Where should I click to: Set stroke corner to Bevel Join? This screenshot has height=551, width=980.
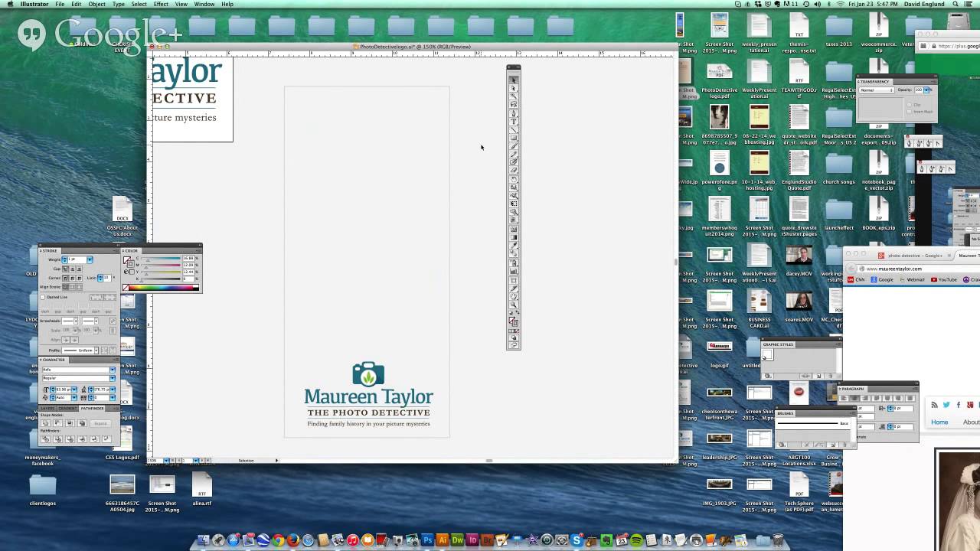pos(77,278)
